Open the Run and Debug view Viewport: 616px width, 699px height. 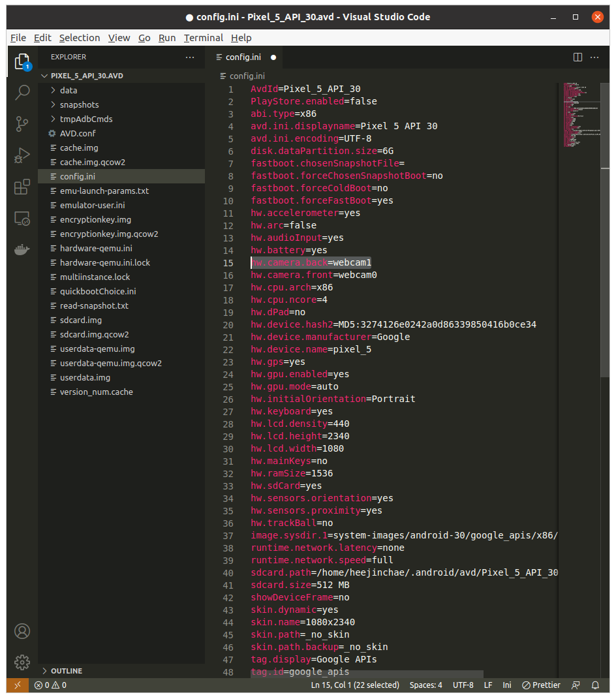[x=22, y=155]
